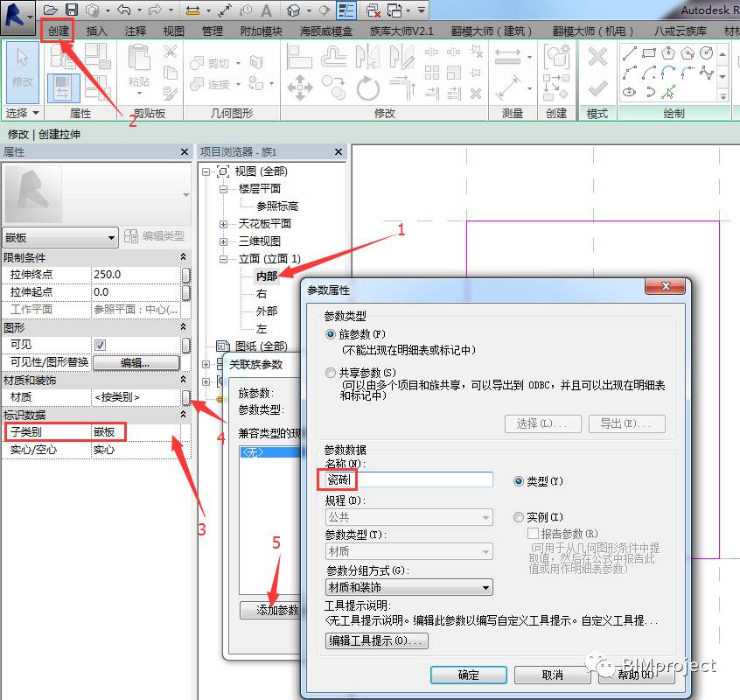Screen dimensions: 740x700
Task: Toggle the Visible checkbox in Properties
Action: (100, 345)
